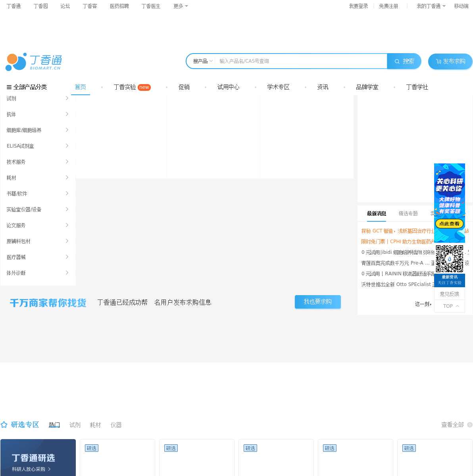The width and height of the screenshot is (473, 476).
Task: Select the 耗材 tab in 研选专区
Action: [x=96, y=425]
